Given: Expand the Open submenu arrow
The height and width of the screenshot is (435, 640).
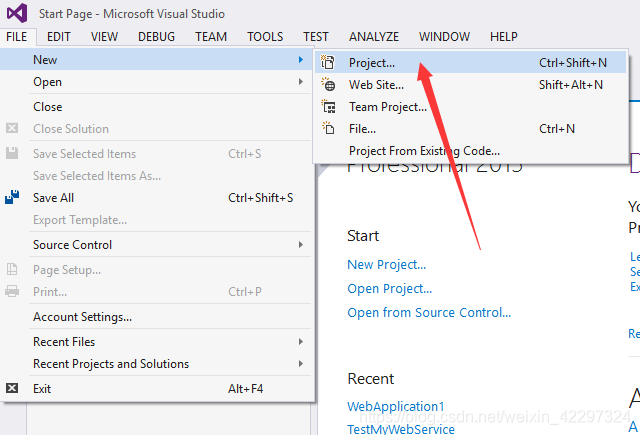Looking at the screenshot, I should [301, 82].
